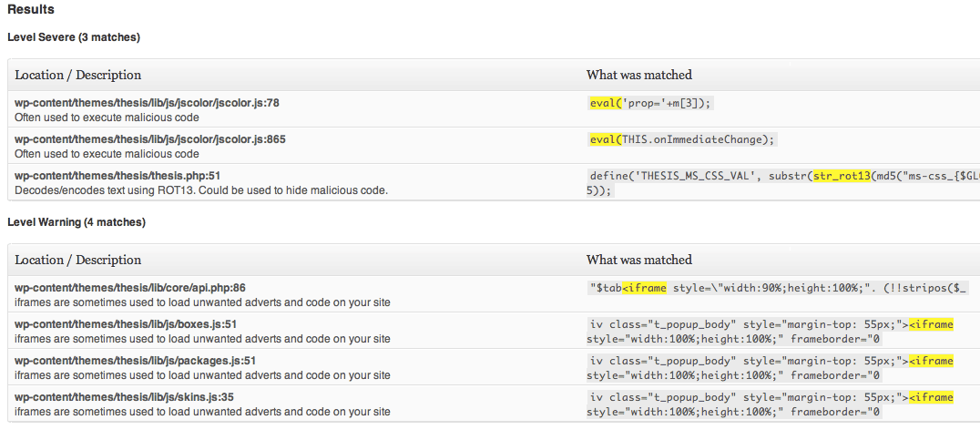
Task: Click the highlighted iframe match in skins.js row
Action: [931, 397]
